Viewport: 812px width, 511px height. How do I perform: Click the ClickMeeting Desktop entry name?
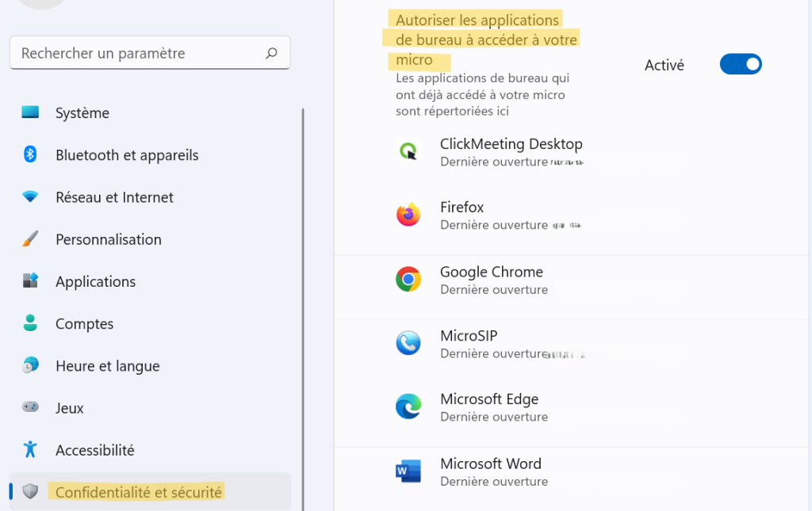point(511,143)
